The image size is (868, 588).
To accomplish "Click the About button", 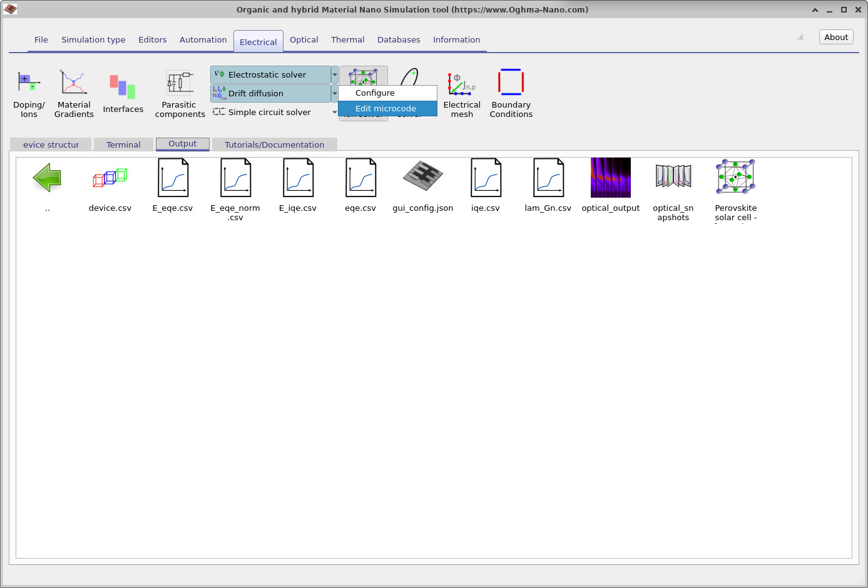I will point(835,37).
